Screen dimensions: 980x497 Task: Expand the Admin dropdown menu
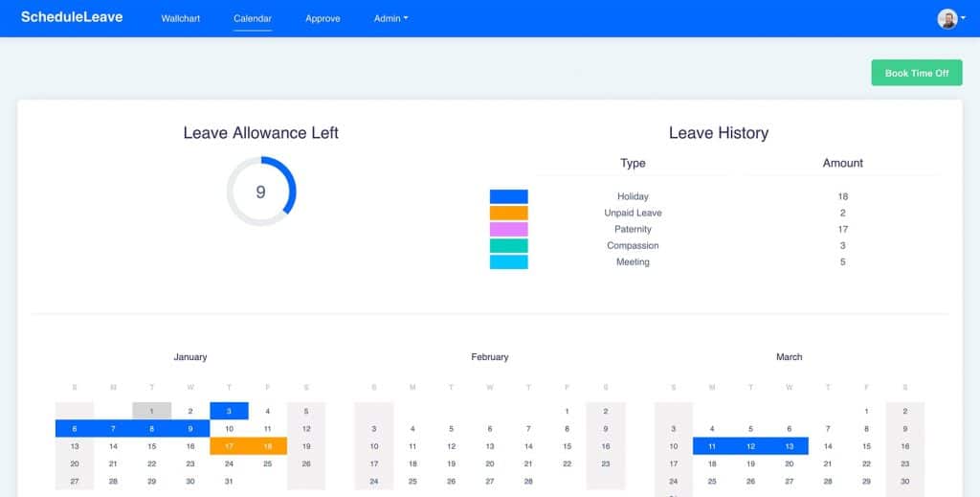pos(390,18)
